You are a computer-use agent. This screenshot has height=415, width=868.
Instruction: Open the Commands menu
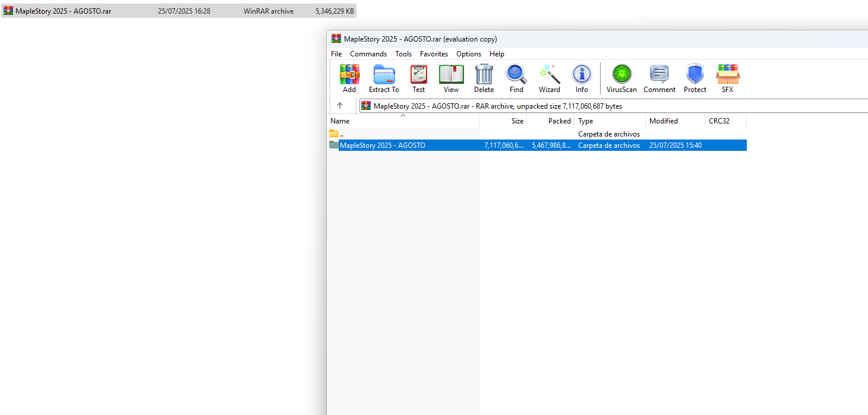tap(368, 54)
